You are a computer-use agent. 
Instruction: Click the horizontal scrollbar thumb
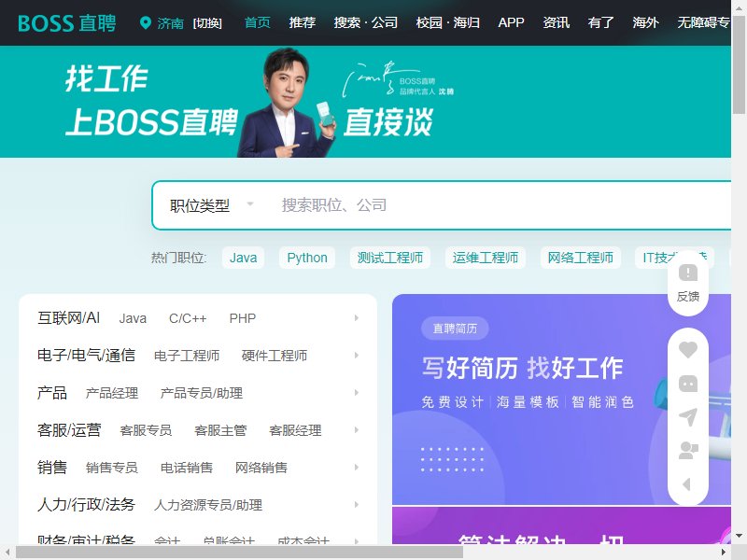pos(240,553)
